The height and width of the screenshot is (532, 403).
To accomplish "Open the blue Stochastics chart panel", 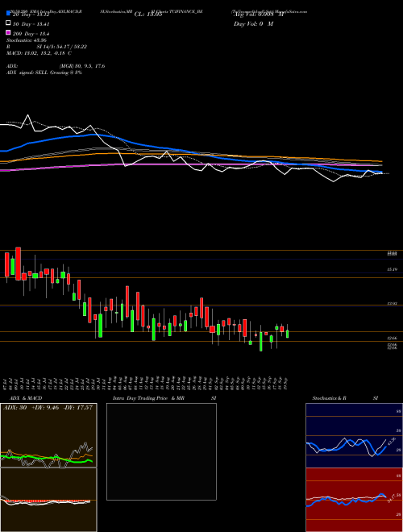I will click(354, 435).
